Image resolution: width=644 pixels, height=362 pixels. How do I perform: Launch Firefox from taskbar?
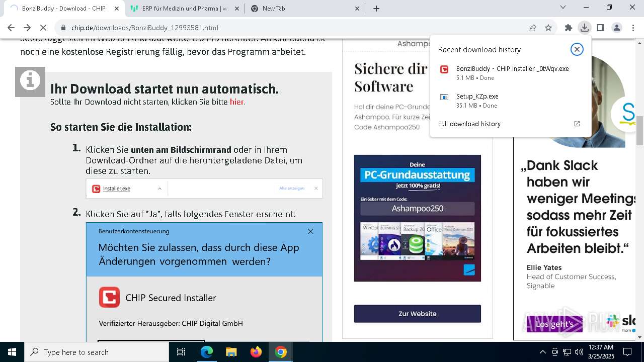coord(256,352)
